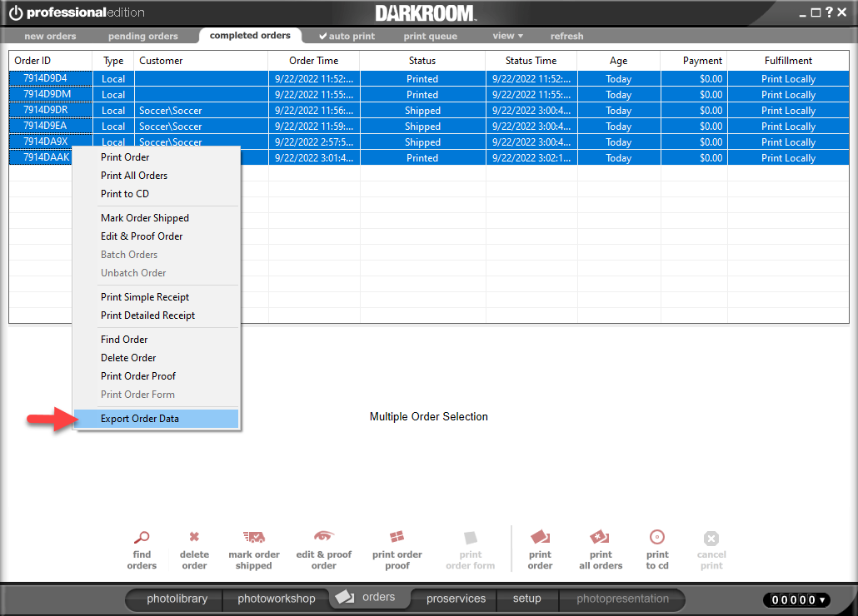Click the edit & proof order eye icon
Image resolution: width=858 pixels, height=616 pixels.
(x=323, y=535)
